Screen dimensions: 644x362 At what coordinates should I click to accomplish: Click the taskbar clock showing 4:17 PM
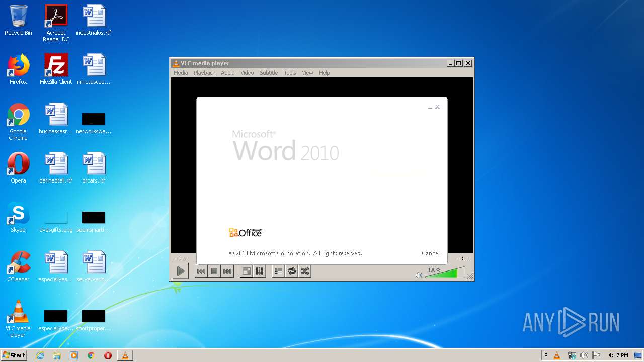618,355
